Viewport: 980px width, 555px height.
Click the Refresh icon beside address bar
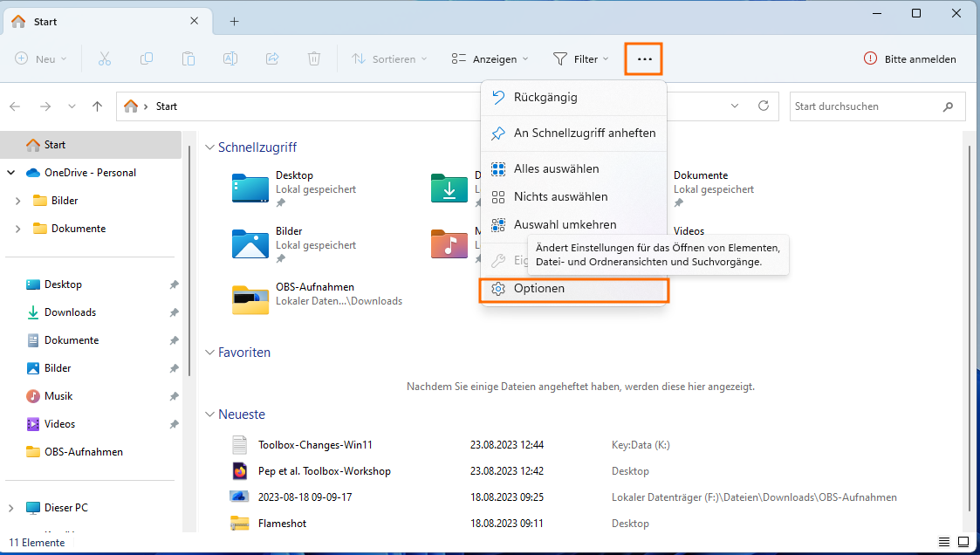click(x=763, y=106)
